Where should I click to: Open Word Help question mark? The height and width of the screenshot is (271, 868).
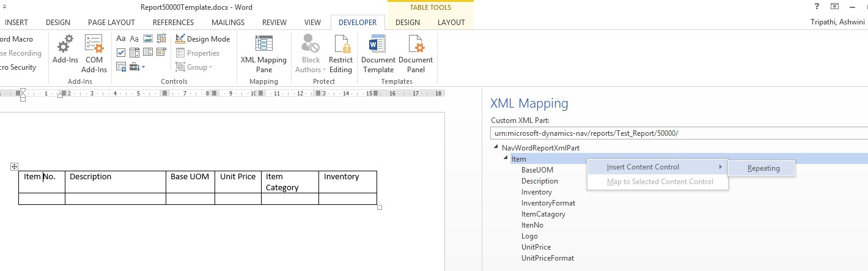817,7
